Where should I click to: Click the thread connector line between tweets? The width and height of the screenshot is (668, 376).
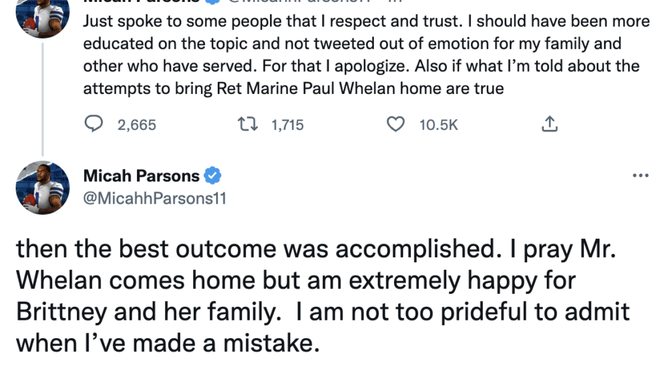click(42, 99)
